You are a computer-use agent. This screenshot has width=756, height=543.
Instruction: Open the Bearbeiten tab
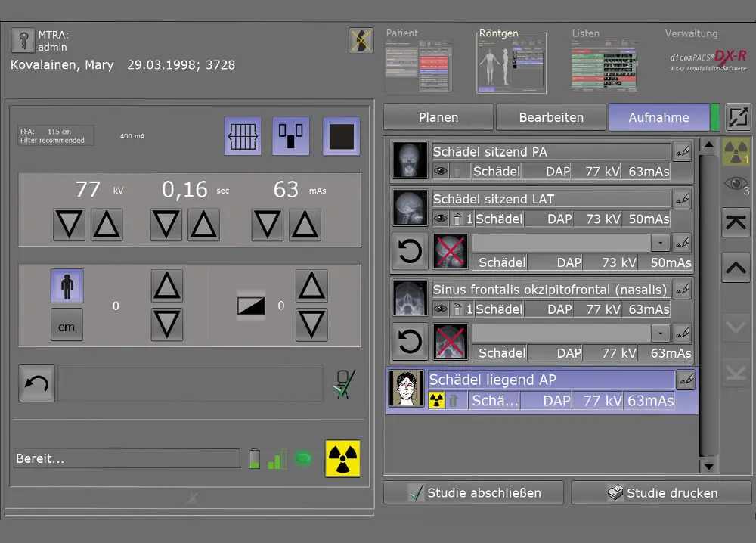(551, 117)
